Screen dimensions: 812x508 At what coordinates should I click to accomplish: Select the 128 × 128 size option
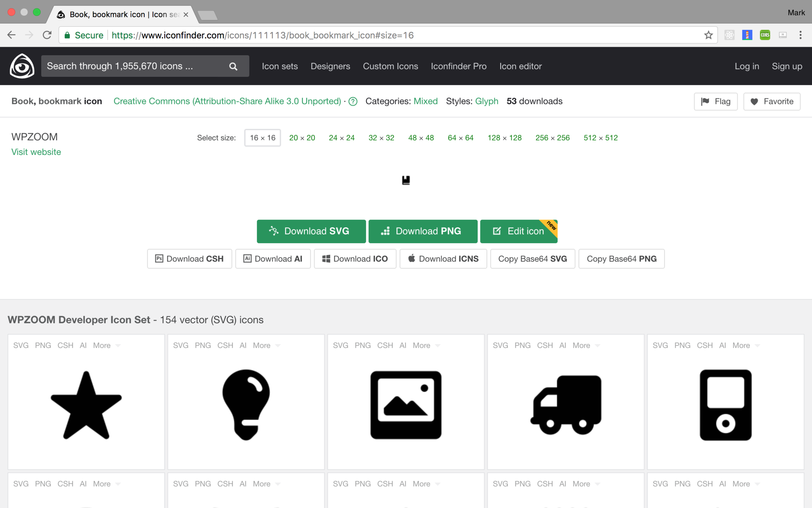coord(504,138)
